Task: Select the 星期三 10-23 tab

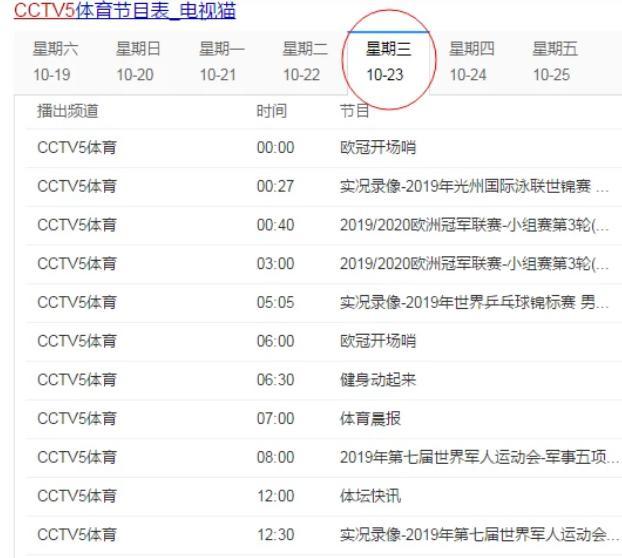Action: 388,62
